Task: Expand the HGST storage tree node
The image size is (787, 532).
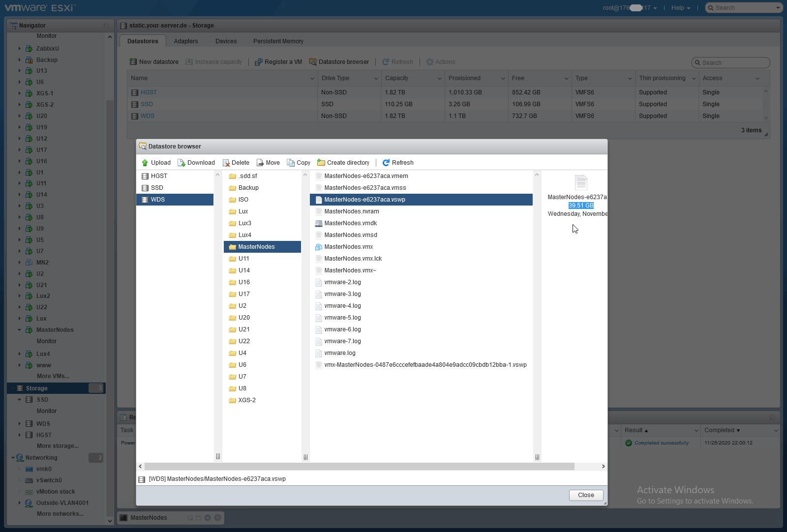Action: click(x=20, y=435)
